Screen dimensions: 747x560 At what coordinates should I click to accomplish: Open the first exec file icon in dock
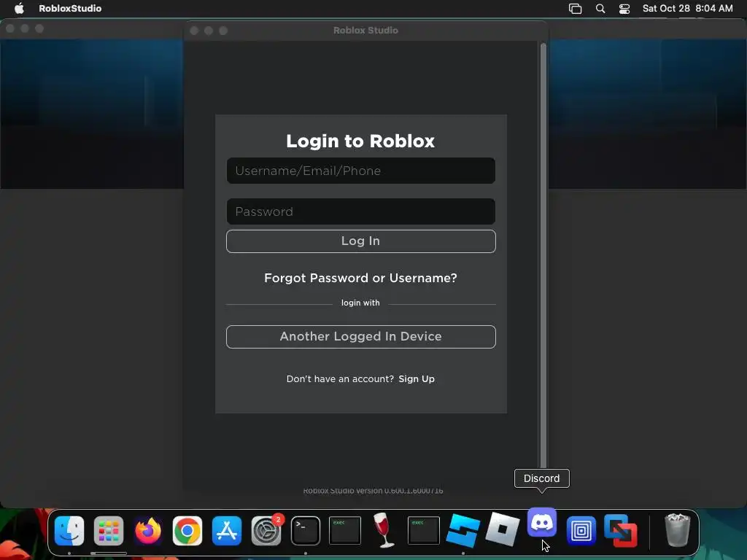(x=345, y=531)
